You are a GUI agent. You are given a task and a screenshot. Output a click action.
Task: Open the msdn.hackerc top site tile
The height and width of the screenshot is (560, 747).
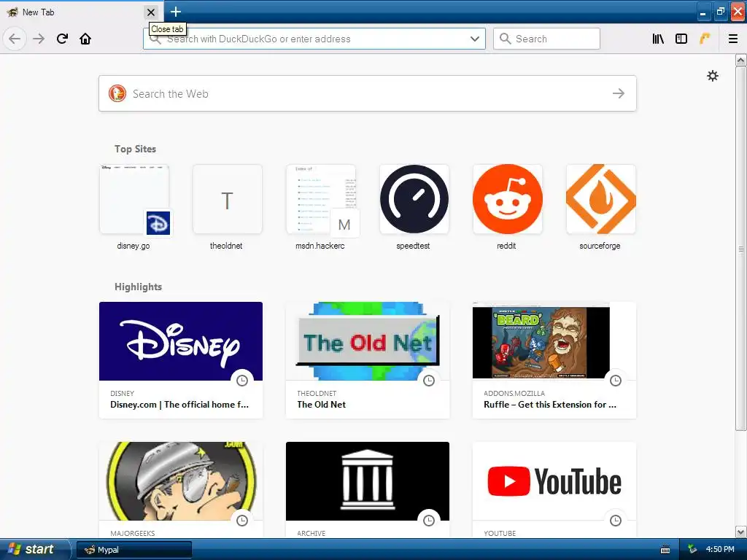[321, 199]
